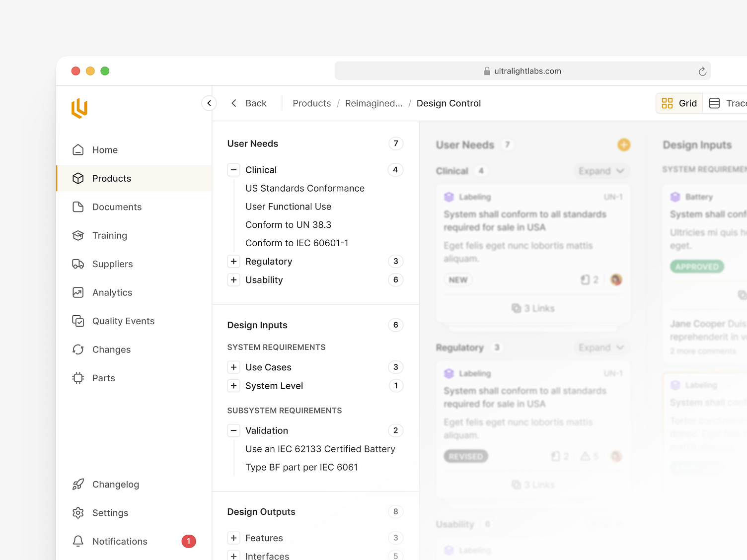Expand the Usability tree group
This screenshot has height=560, width=747.
[233, 280]
